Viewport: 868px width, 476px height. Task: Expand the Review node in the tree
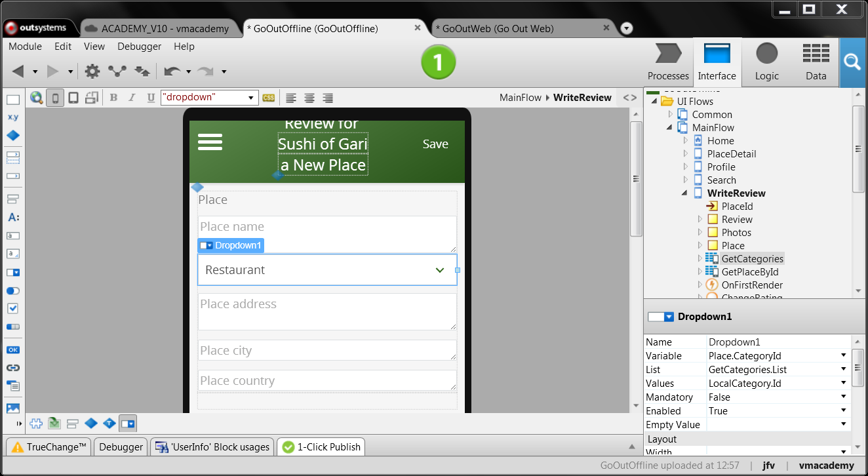point(699,219)
